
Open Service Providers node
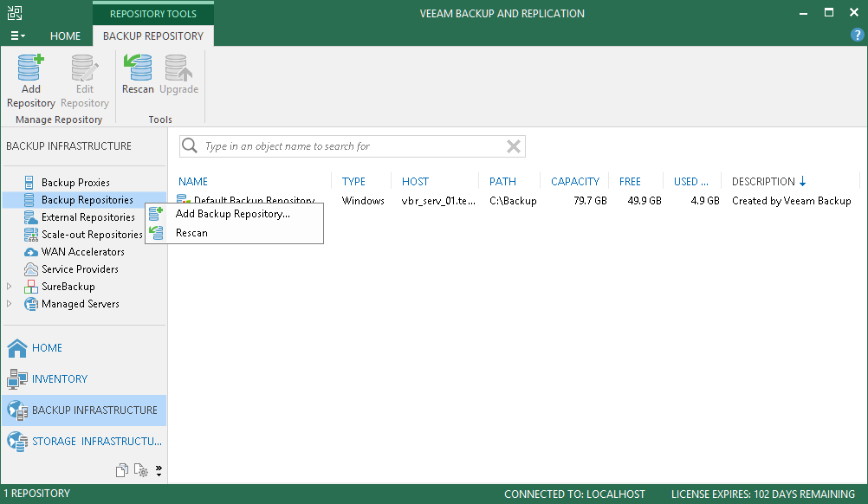80,269
